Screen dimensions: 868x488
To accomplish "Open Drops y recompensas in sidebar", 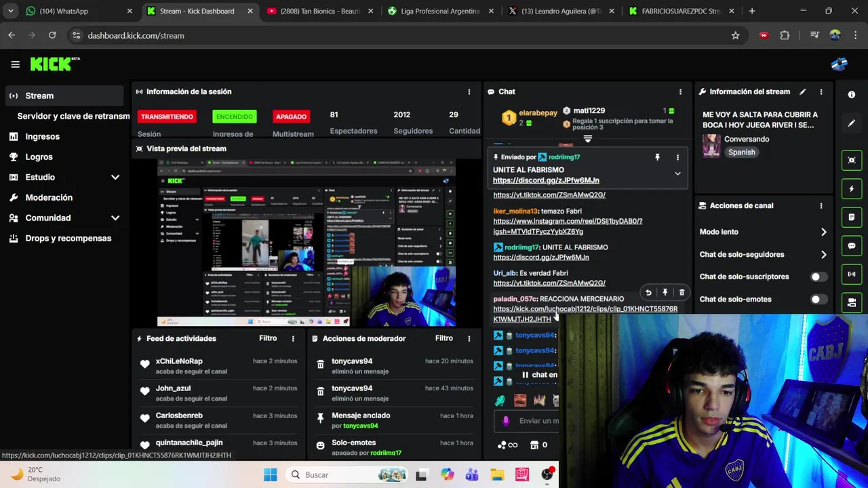I will coord(64,238).
